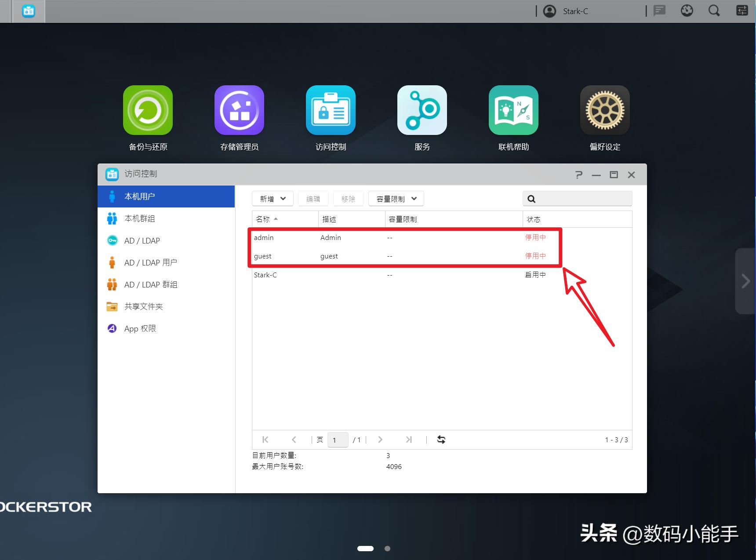Switch to 本机群组 section
Viewport: 756px width, 560px height.
[140, 218]
